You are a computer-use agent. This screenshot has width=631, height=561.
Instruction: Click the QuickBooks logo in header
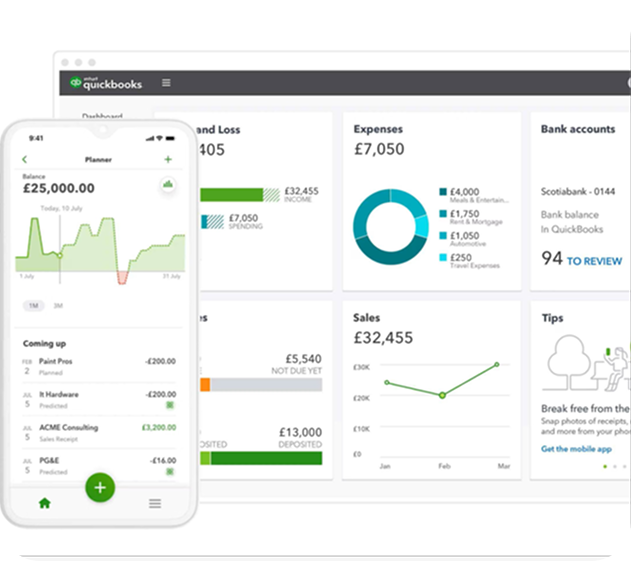click(x=106, y=83)
